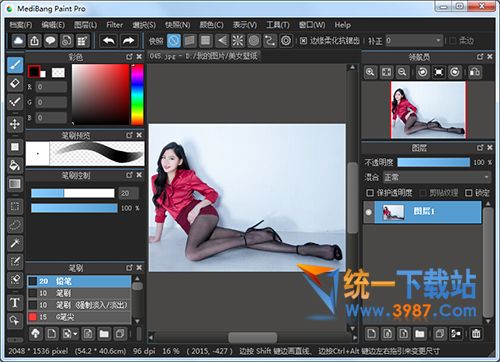Open the 图层(L) menu

coord(85,25)
